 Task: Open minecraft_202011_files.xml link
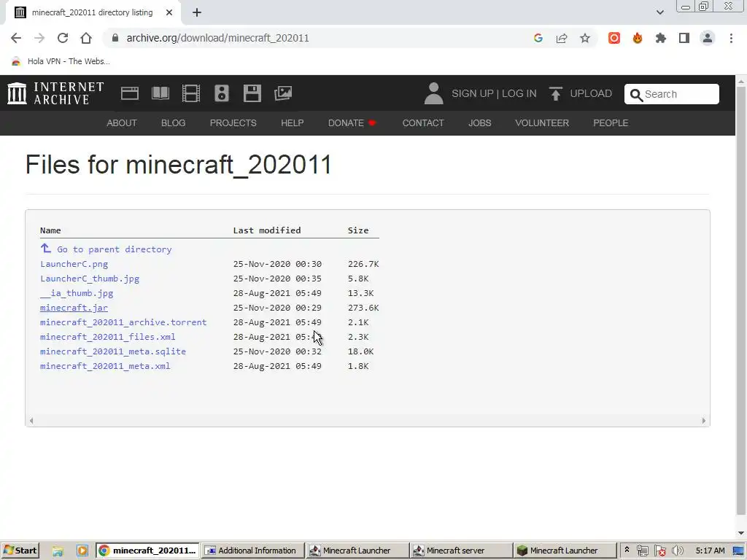pyautogui.click(x=108, y=337)
